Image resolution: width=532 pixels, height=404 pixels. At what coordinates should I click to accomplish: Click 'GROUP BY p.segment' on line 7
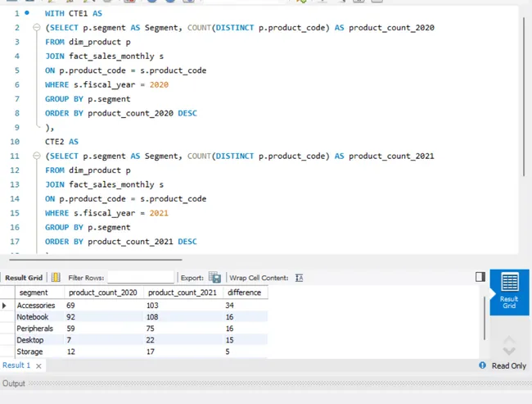[88, 99]
